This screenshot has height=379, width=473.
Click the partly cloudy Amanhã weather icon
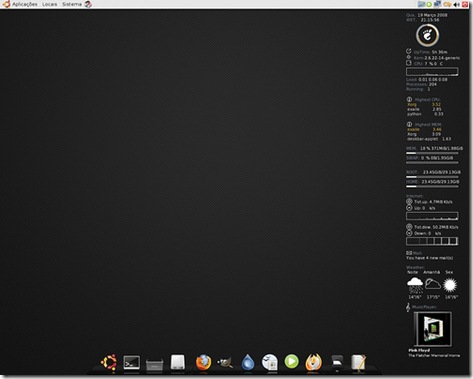tap(433, 284)
